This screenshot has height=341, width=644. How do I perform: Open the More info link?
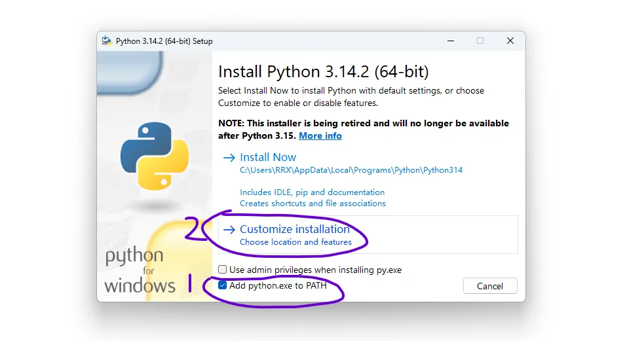(320, 135)
